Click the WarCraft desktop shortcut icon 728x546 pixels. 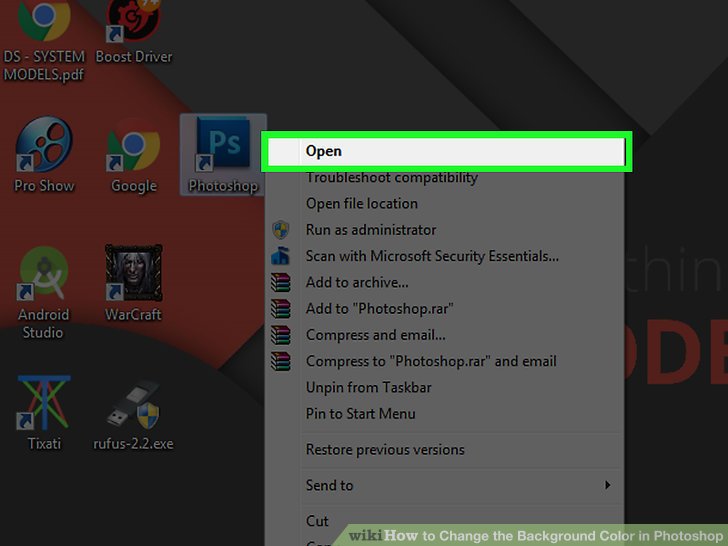[133, 283]
